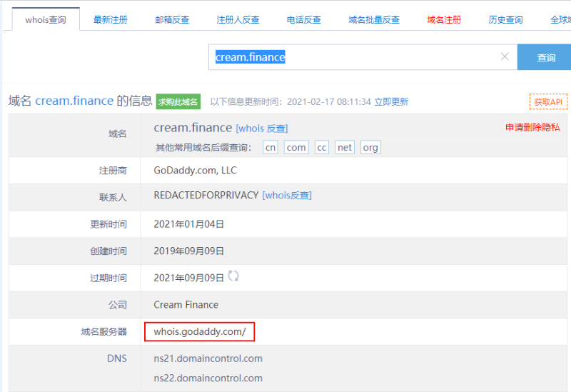Click whois反查 link beside REDACTEDFORPRIVACY
Screen dimensions: 571x392
coord(287,196)
